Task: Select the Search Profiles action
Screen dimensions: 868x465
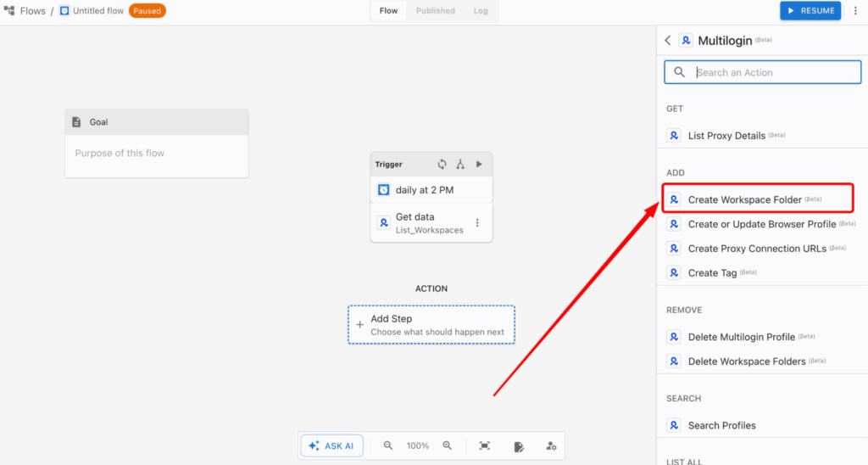Action: (762, 425)
